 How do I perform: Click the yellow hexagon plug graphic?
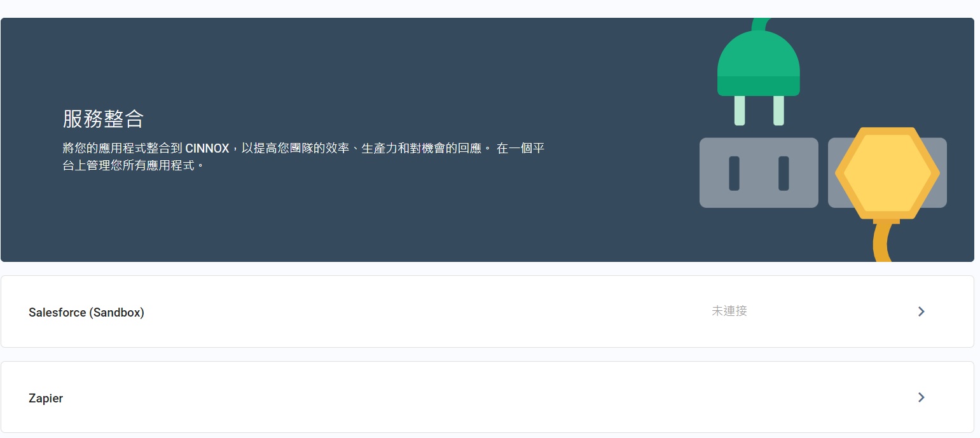click(887, 174)
